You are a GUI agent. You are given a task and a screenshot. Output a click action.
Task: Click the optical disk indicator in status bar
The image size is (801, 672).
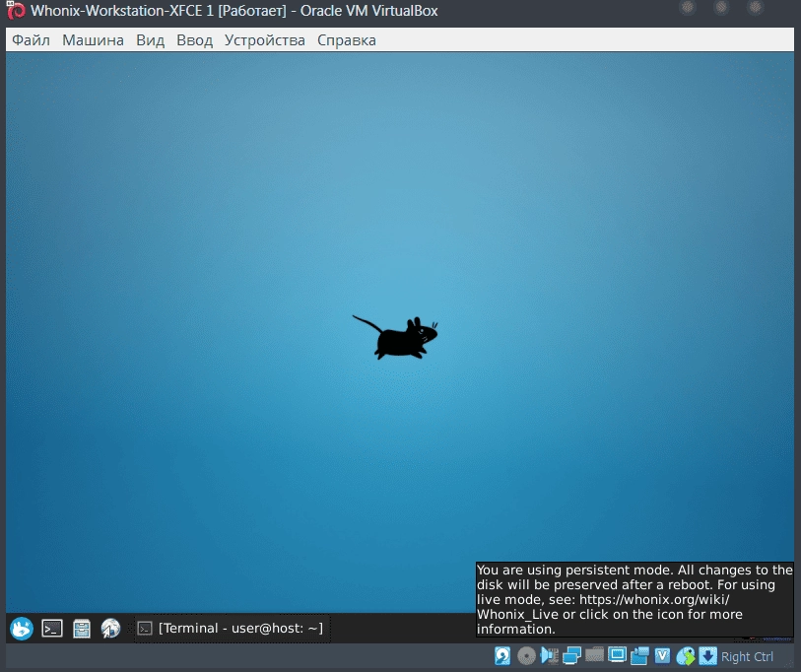[x=526, y=655]
